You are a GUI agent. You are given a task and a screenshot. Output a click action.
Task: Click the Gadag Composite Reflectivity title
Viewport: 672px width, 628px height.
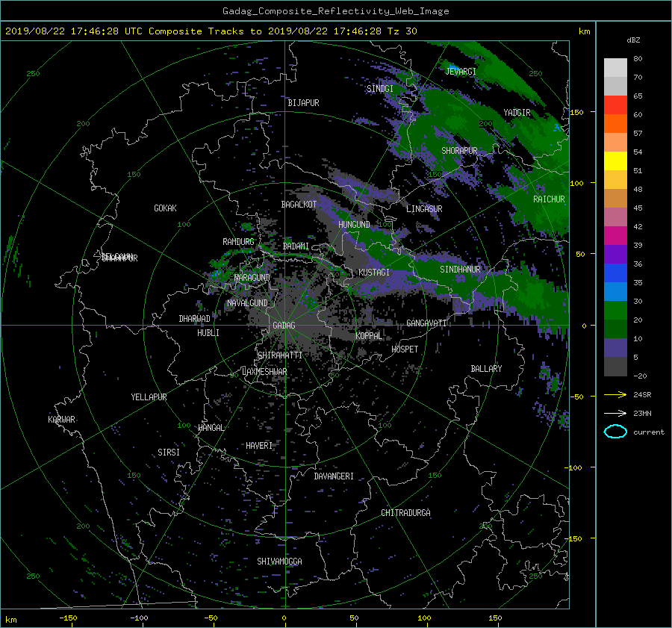[x=335, y=11]
